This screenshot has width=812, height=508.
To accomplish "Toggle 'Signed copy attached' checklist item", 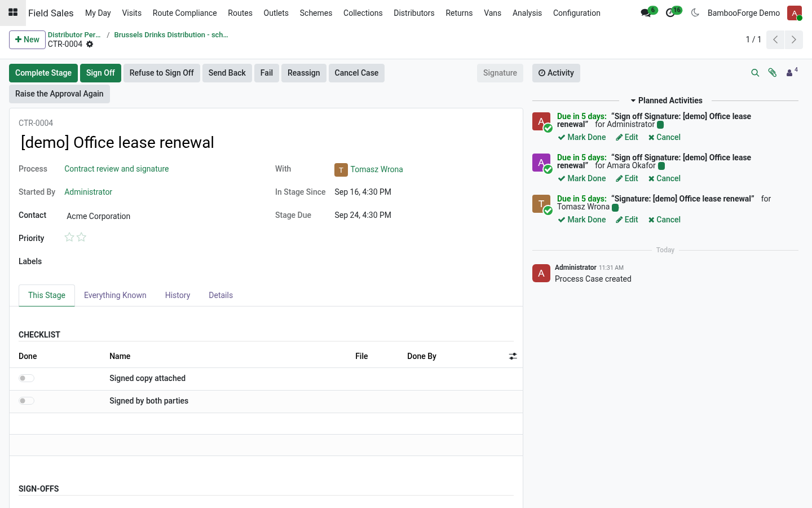I will coord(27,378).
